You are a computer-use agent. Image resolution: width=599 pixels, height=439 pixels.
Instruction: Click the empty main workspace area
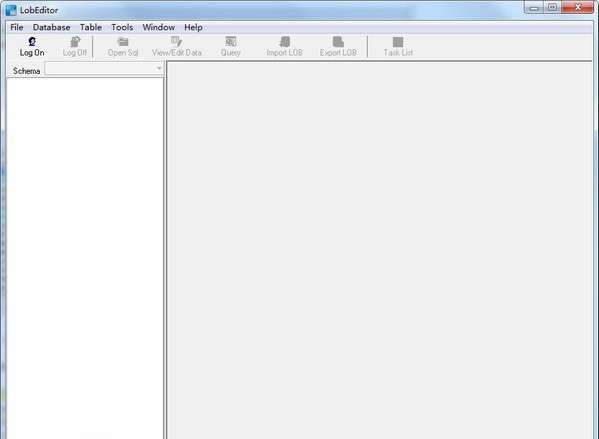pyautogui.click(x=379, y=250)
